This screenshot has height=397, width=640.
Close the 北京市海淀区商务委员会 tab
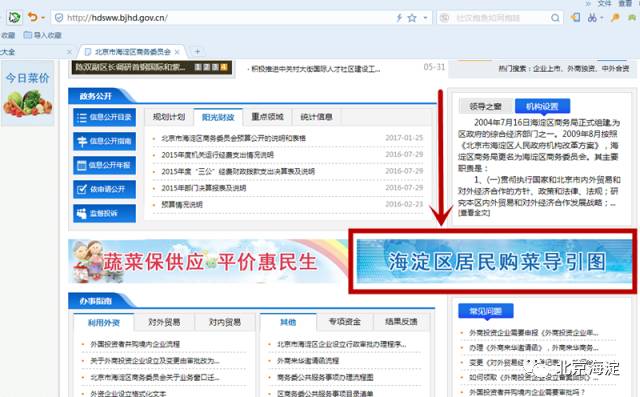click(177, 52)
